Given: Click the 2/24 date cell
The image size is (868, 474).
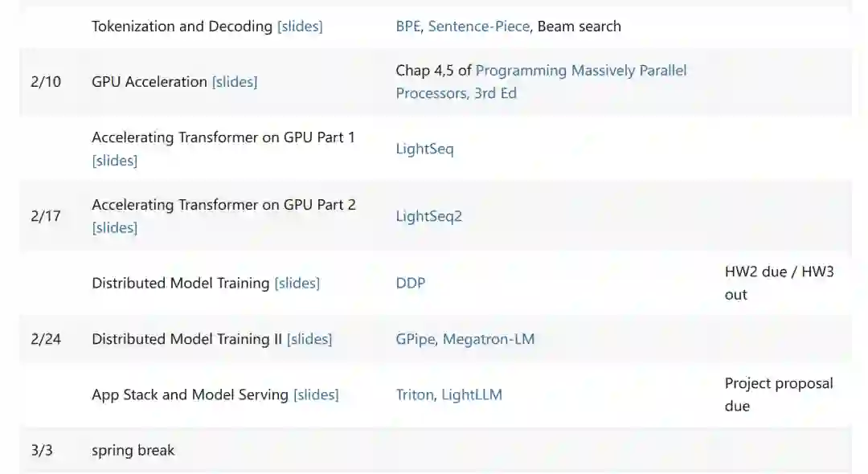Looking at the screenshot, I should coord(46,339).
